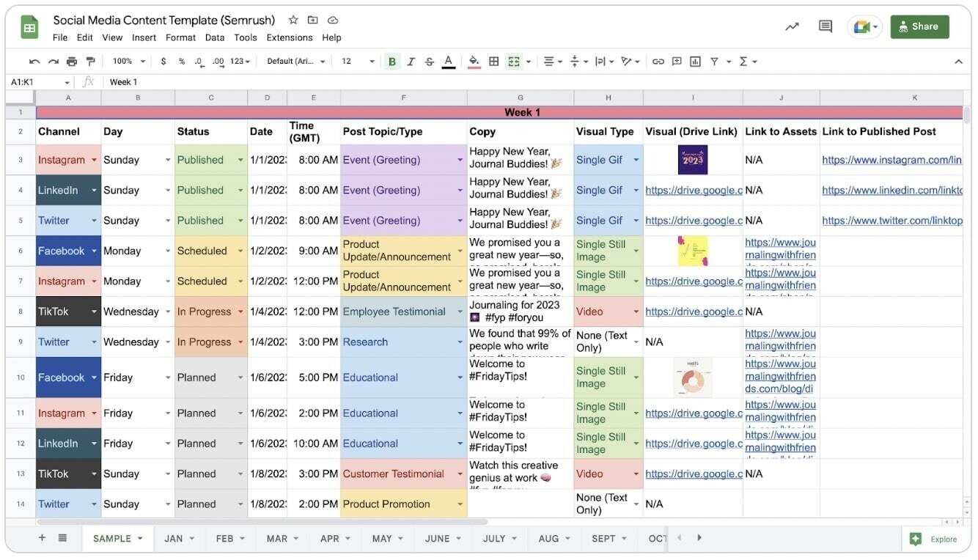The width and height of the screenshot is (978, 560).
Task: Create a filter
Action: [x=713, y=62]
